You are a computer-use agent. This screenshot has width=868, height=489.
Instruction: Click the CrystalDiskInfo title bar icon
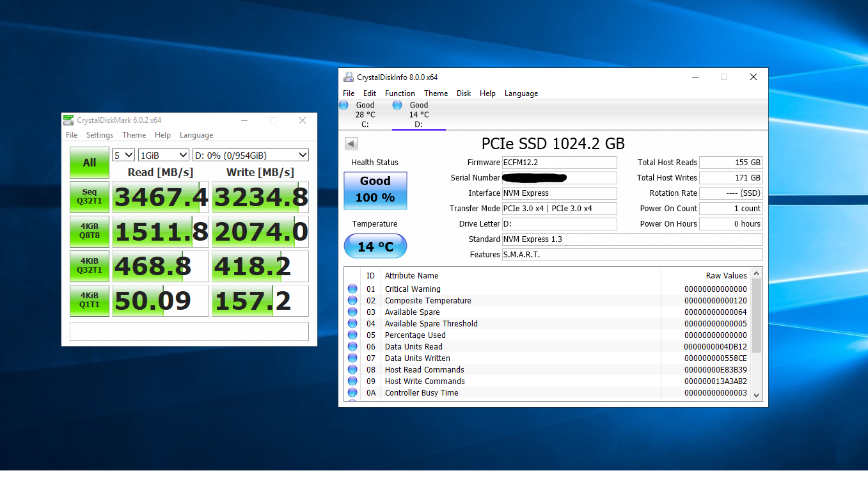(349, 77)
